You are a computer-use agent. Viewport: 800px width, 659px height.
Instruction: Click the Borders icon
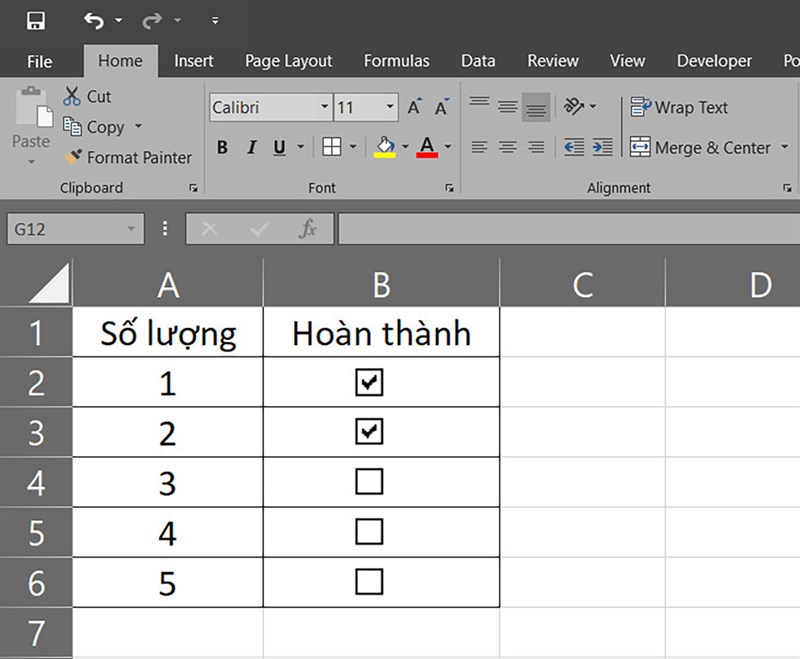[332, 147]
